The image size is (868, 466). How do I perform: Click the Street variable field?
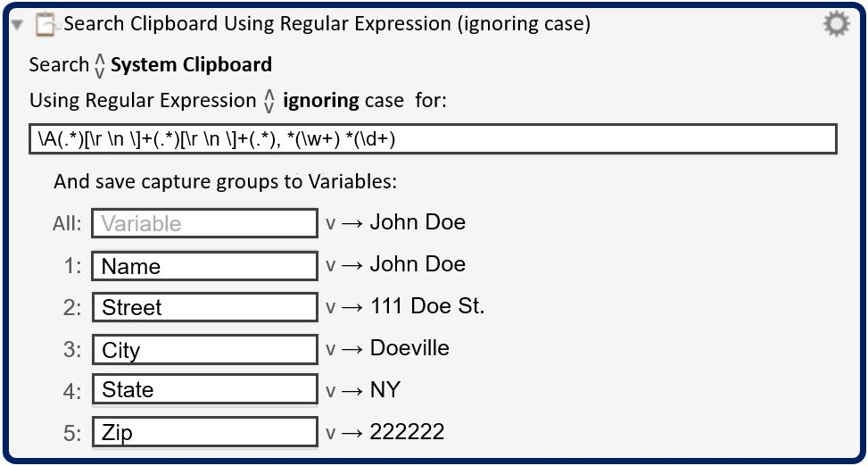click(x=205, y=307)
